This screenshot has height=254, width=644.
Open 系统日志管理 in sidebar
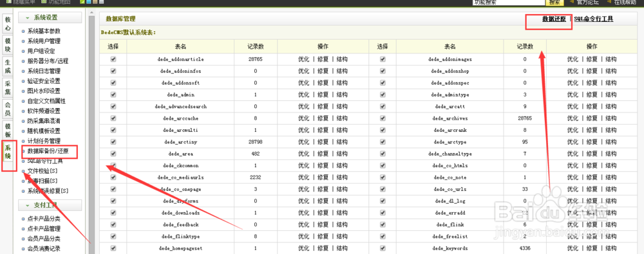tap(44, 71)
